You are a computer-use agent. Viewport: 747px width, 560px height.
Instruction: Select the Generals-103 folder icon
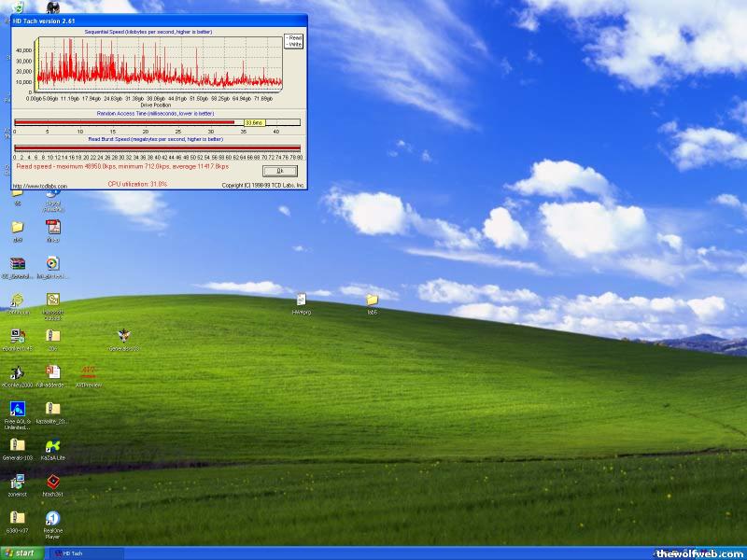17,445
